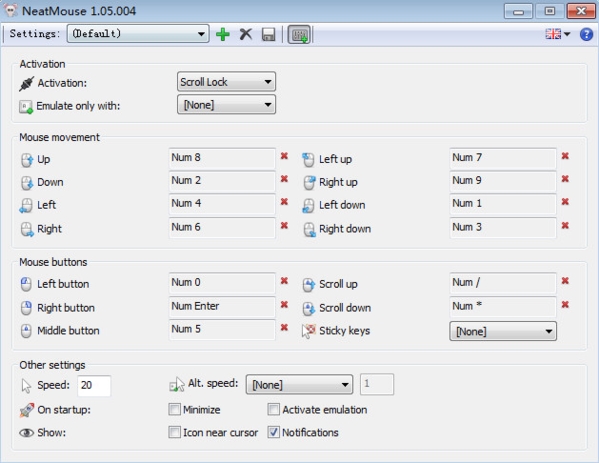Clear the Scroll up key binding
This screenshot has width=599, height=463.
pyautogui.click(x=565, y=281)
